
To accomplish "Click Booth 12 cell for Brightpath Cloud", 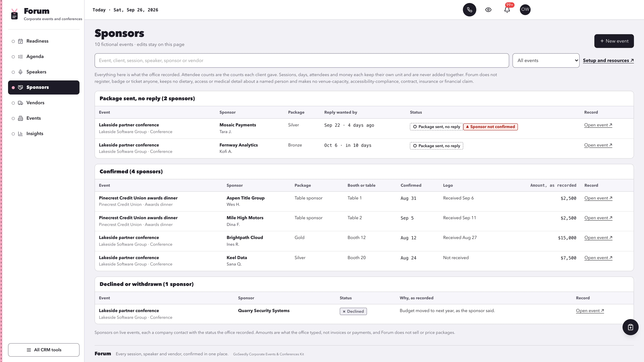I will pyautogui.click(x=357, y=238).
